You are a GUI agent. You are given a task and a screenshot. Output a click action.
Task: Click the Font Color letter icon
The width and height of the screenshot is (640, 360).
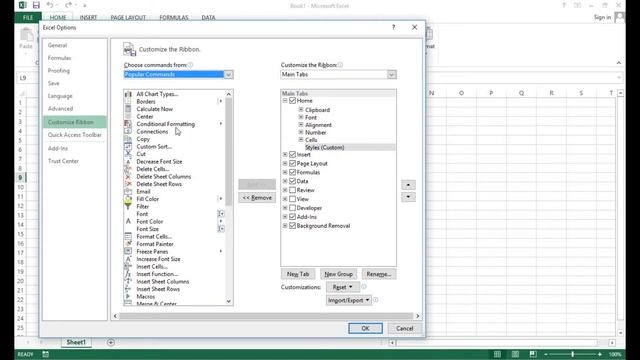click(128, 222)
